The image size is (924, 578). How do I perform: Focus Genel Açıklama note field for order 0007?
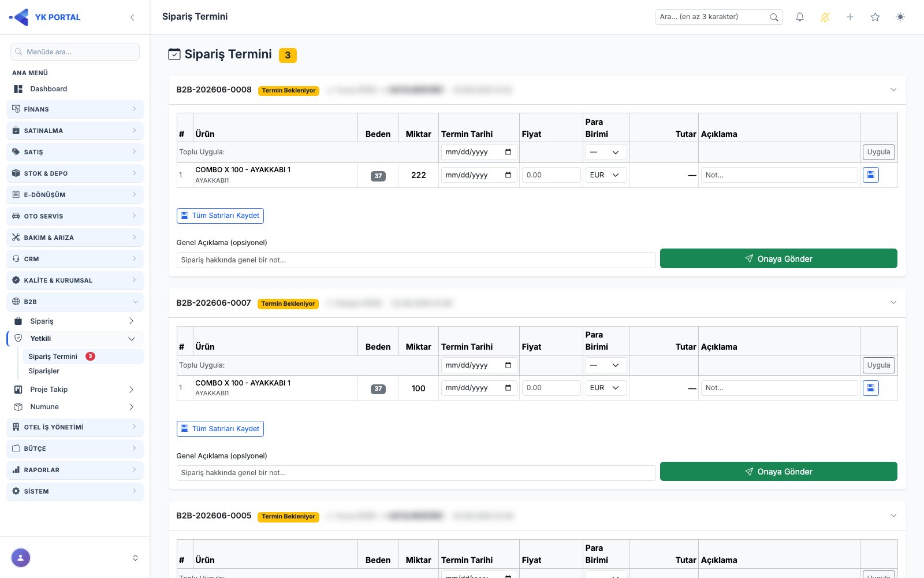(x=416, y=473)
